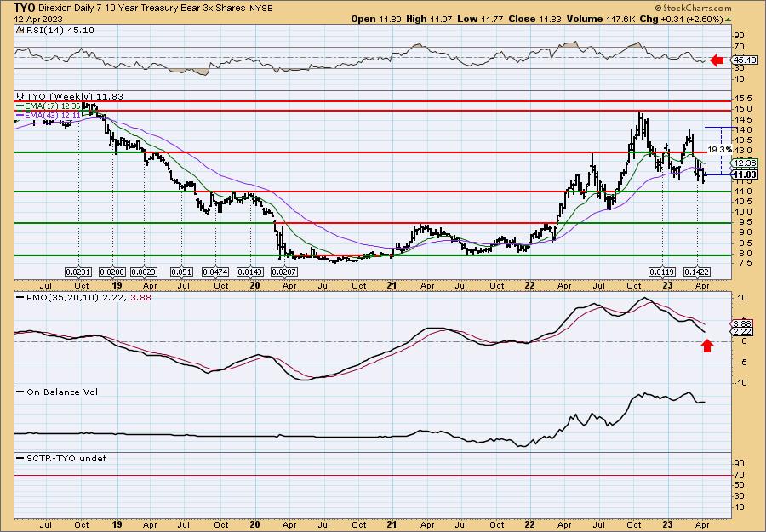Click the chart-type icon beside RSI(14)
The height and width of the screenshot is (532, 766).
20,30
